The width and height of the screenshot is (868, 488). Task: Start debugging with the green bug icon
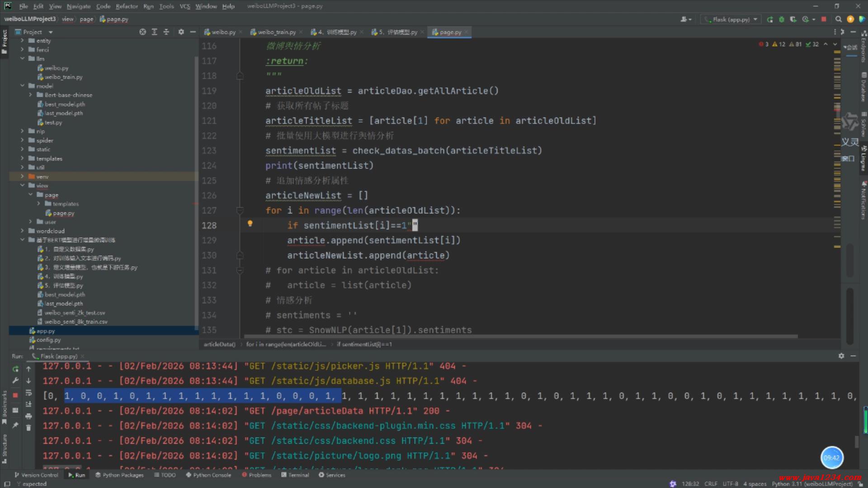(x=781, y=19)
